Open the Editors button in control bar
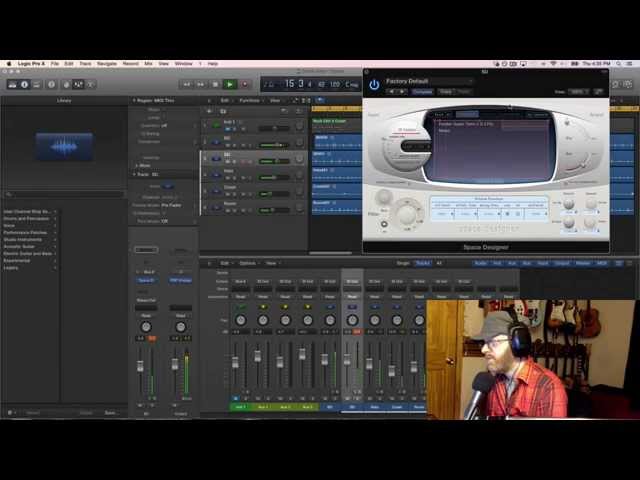Image resolution: width=640 pixels, height=480 pixels. click(x=91, y=84)
